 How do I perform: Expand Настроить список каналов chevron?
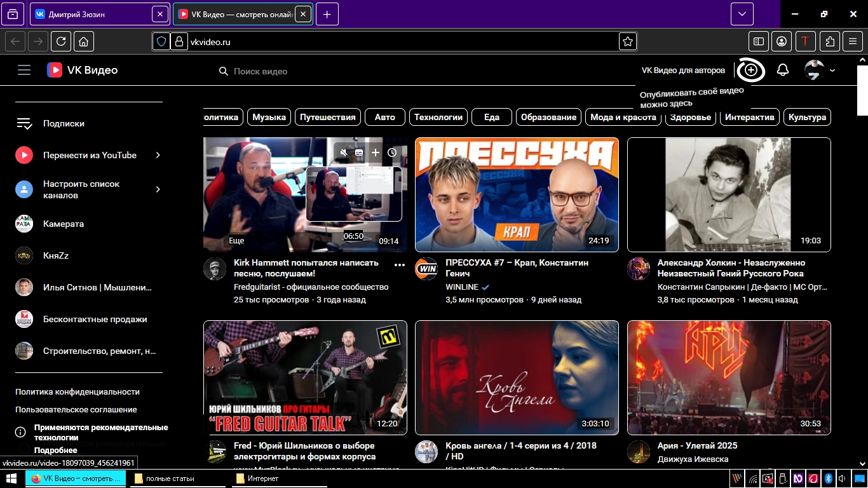tap(158, 189)
